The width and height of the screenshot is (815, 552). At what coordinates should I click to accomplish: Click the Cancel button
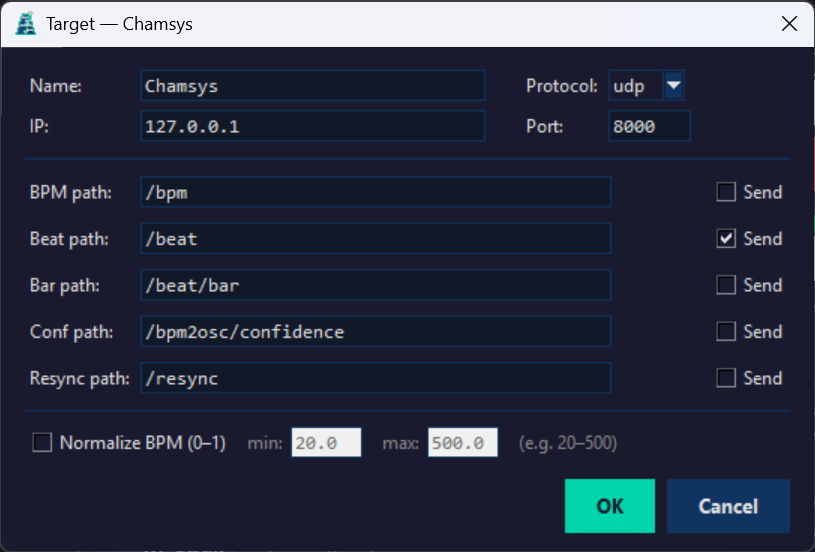point(728,506)
